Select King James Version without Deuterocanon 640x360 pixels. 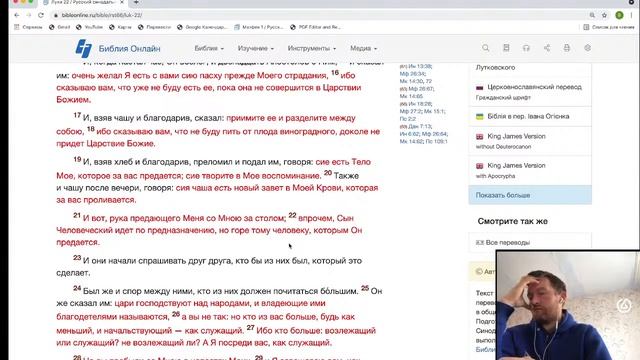(x=530, y=141)
